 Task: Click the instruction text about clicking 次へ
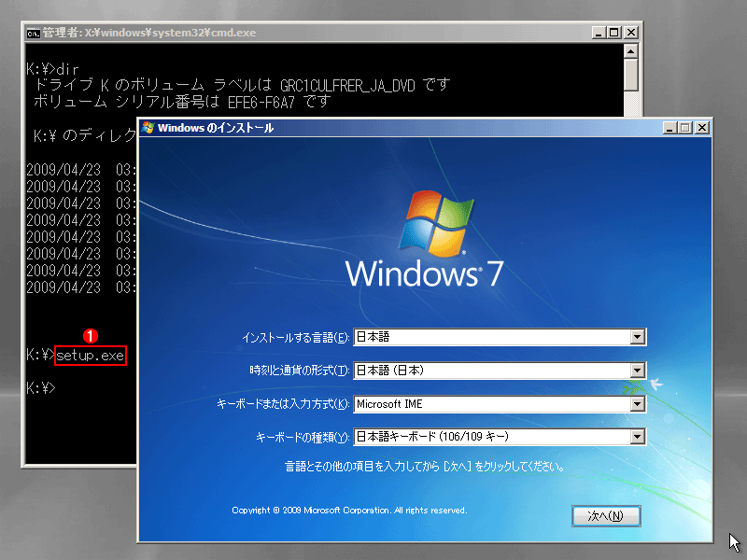tap(425, 467)
